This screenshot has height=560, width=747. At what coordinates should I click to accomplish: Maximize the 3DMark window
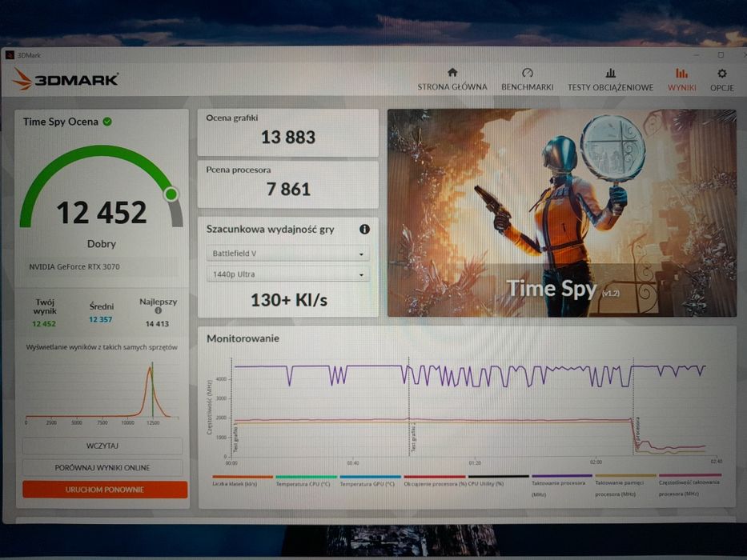pyautogui.click(x=721, y=55)
